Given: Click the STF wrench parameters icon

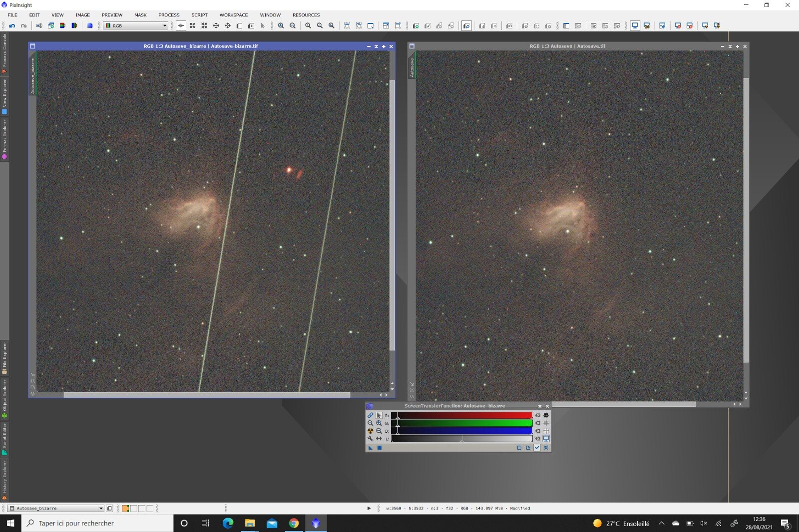Looking at the screenshot, I should coord(370,439).
